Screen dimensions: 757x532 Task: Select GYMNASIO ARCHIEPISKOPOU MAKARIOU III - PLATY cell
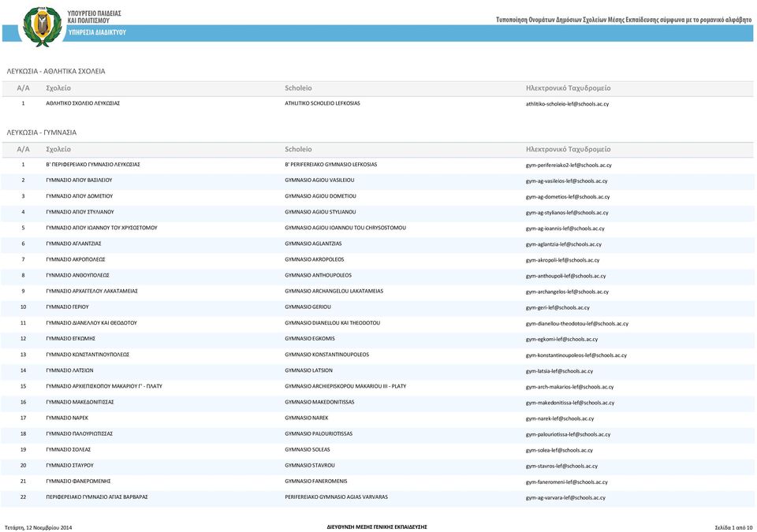pos(345,386)
